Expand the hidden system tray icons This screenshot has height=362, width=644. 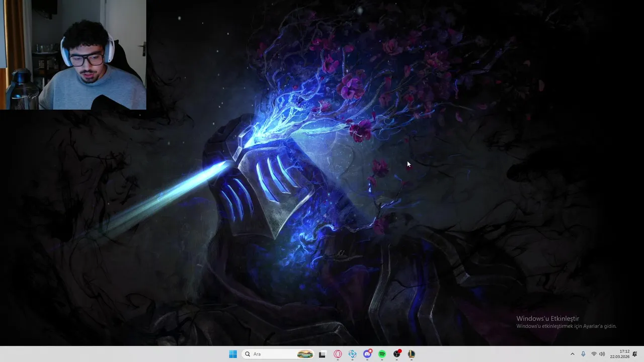[572, 354]
